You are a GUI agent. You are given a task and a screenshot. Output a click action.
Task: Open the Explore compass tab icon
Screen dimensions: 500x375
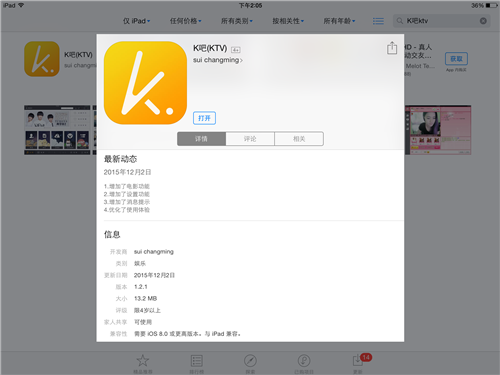pyautogui.click(x=250, y=361)
